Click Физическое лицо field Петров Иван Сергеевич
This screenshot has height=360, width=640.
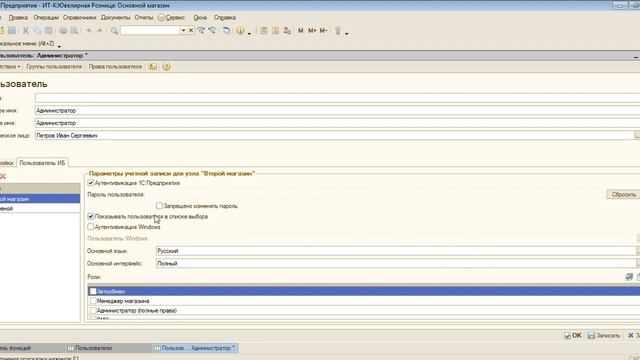click(334, 136)
